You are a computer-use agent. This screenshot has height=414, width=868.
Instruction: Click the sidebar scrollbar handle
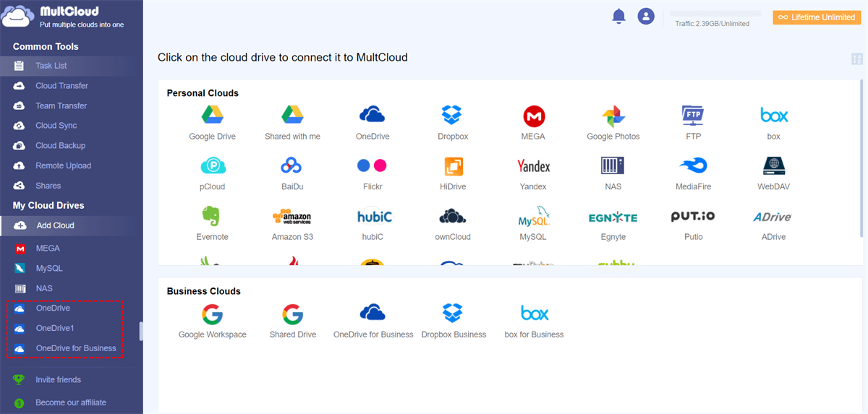click(x=141, y=330)
